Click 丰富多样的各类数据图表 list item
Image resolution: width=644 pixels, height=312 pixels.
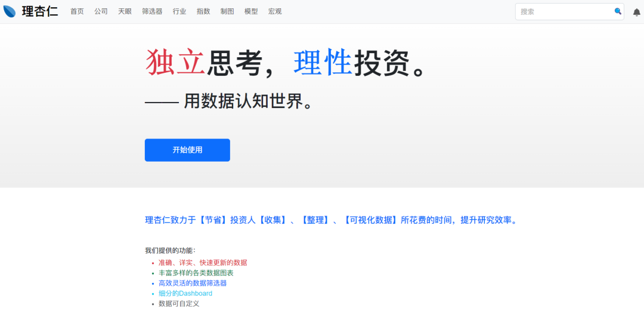pos(196,273)
